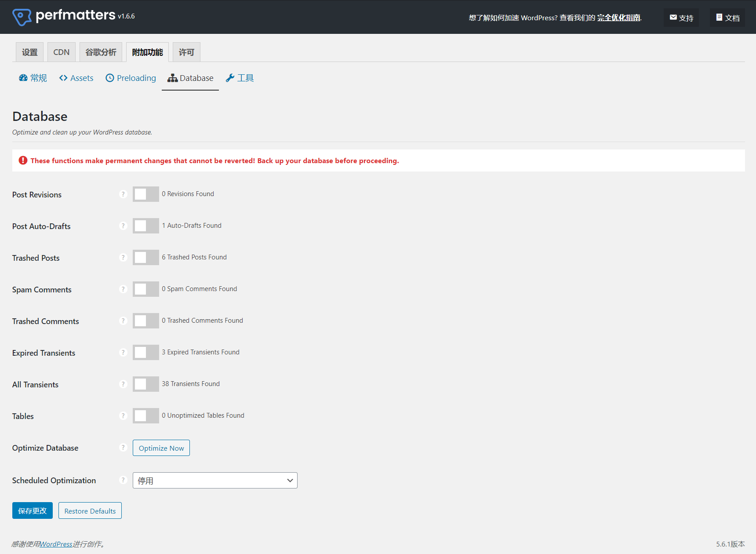This screenshot has width=756, height=554.
Task: Click the help icon beside Optimize Database
Action: pyautogui.click(x=123, y=447)
